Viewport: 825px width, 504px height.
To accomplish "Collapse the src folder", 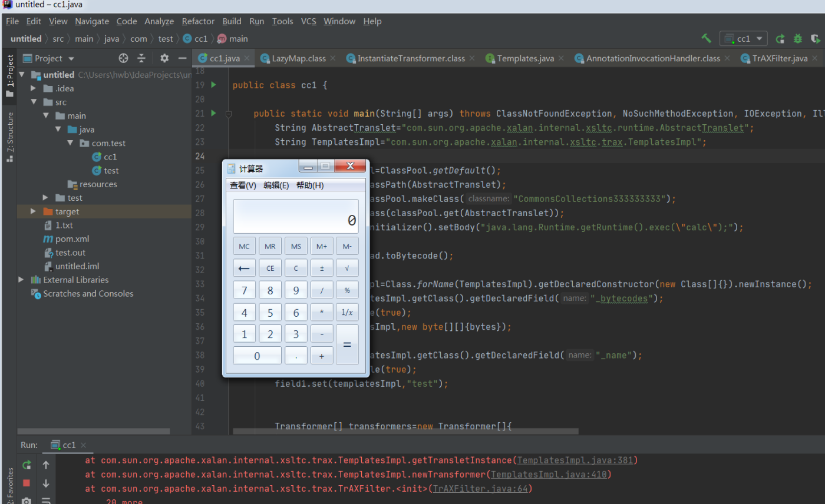I will pyautogui.click(x=34, y=102).
